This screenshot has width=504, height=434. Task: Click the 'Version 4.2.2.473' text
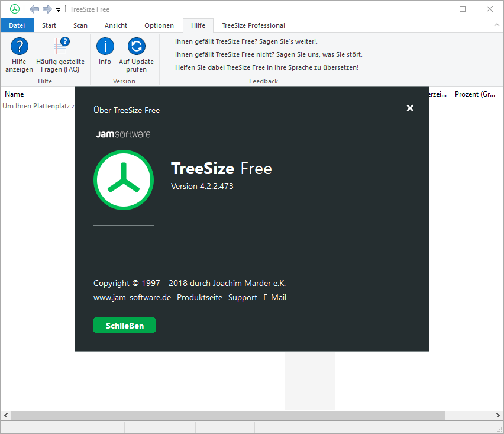[202, 187]
